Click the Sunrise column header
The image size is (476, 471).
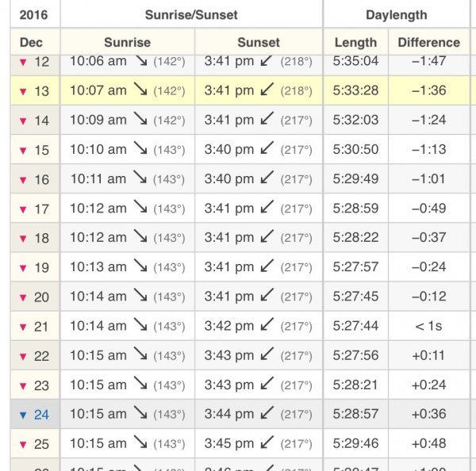pos(128,42)
